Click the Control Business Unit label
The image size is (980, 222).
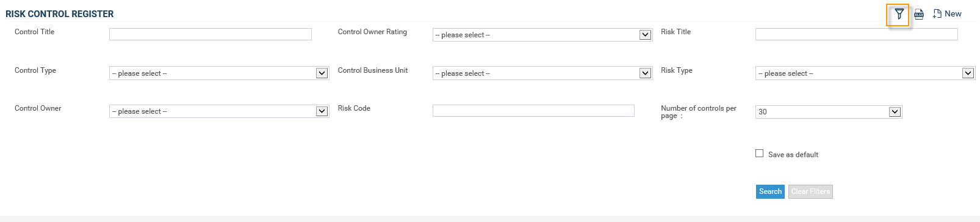pos(373,70)
